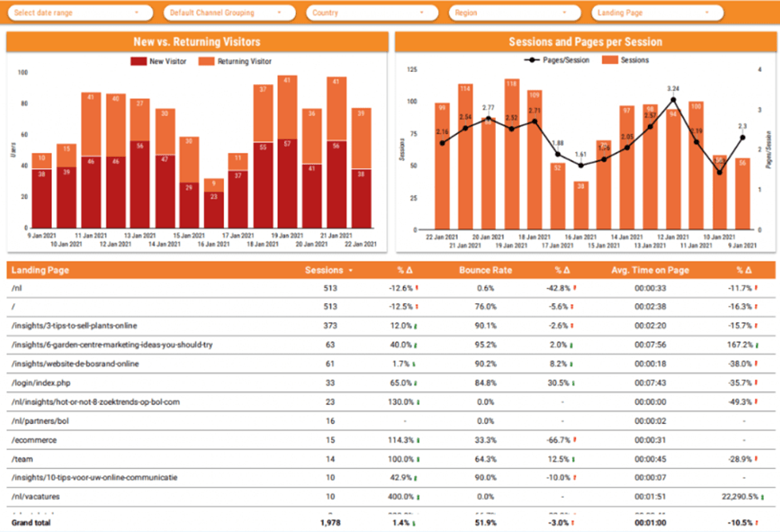Click the Sessions column sort arrow

tap(350, 270)
